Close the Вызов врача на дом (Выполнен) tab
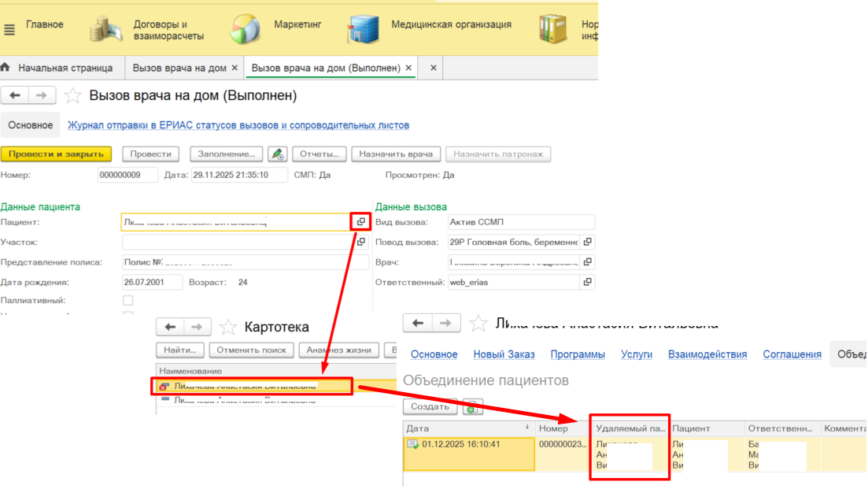Viewport: 868px width, 489px height. click(x=408, y=69)
